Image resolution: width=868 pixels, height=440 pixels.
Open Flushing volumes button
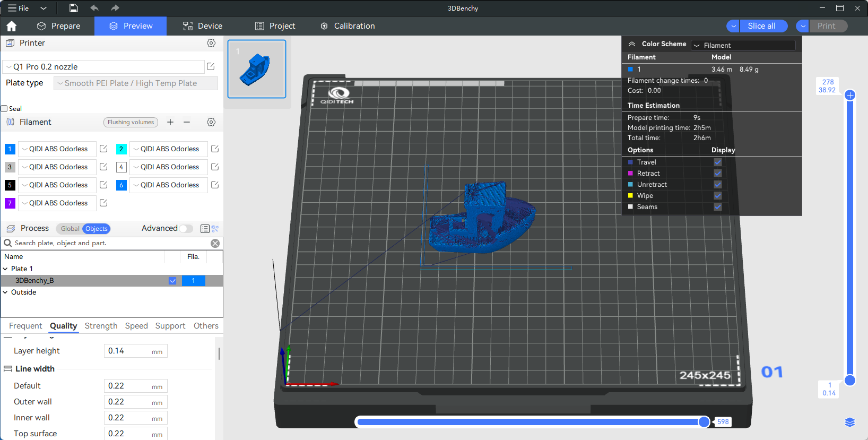(131, 122)
